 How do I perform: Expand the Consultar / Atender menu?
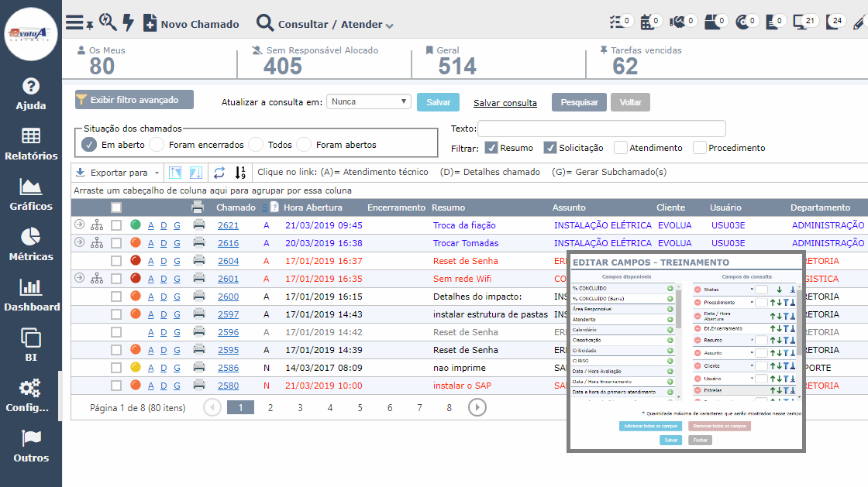point(325,24)
